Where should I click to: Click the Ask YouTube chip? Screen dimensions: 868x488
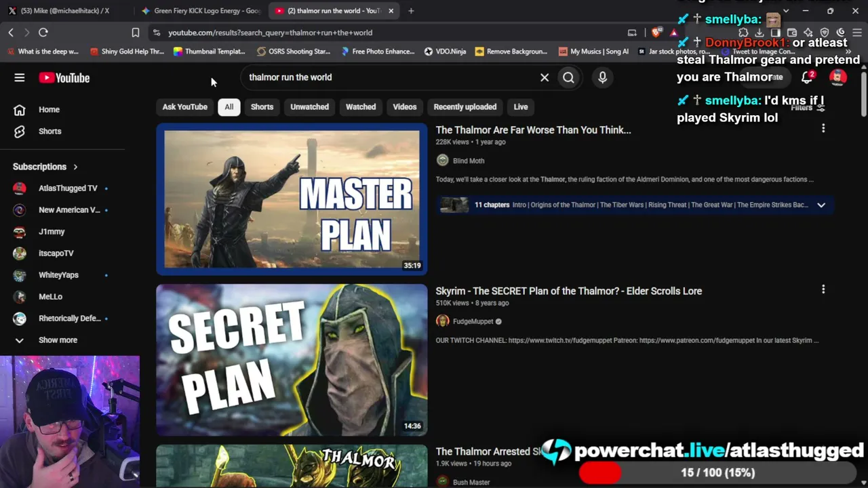pos(184,107)
